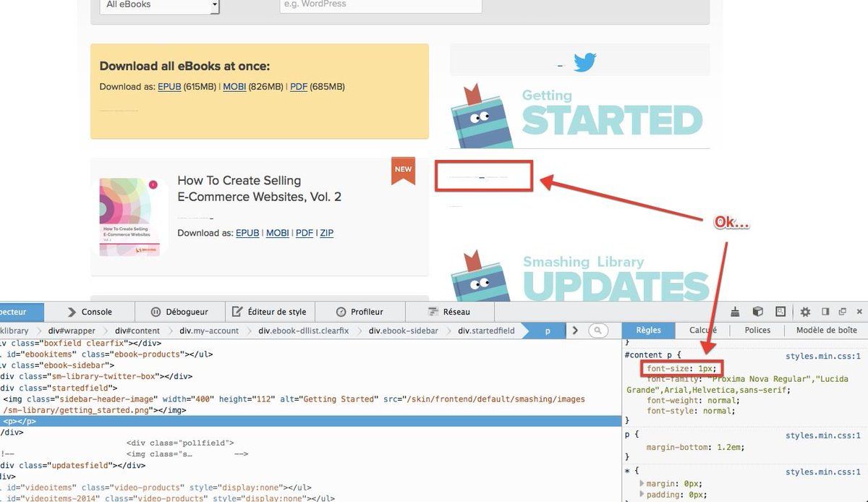Select the div class="boxfield clearfix" node
Viewport: 868px width, 502px height.
coord(80,343)
